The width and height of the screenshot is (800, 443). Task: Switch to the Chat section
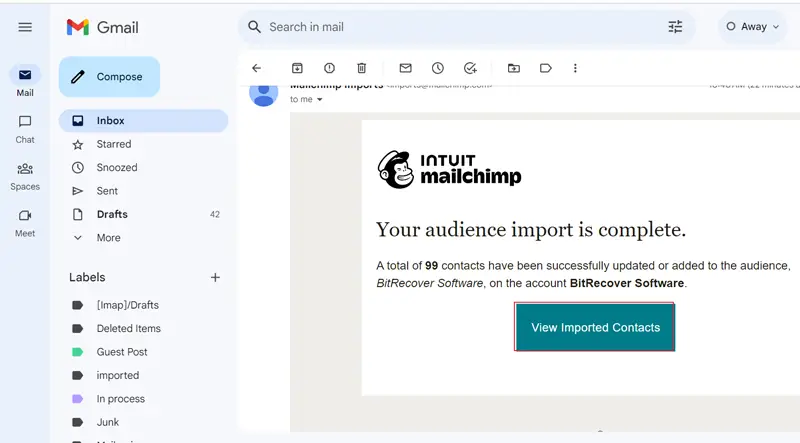coord(25,129)
